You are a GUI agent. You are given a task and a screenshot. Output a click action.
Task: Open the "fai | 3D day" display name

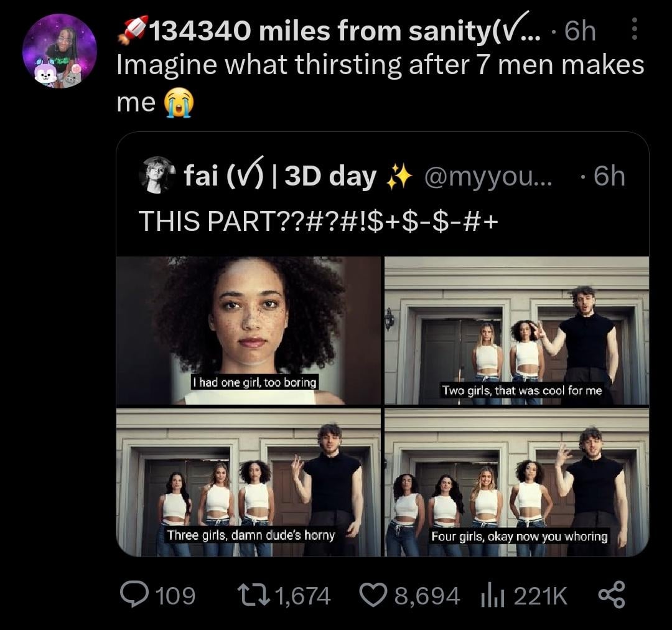coord(280,177)
